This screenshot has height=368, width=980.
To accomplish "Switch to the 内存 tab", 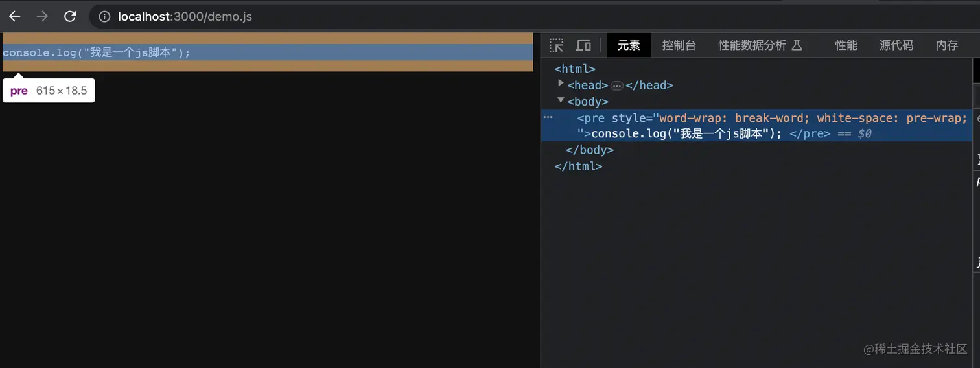I will pos(947,45).
